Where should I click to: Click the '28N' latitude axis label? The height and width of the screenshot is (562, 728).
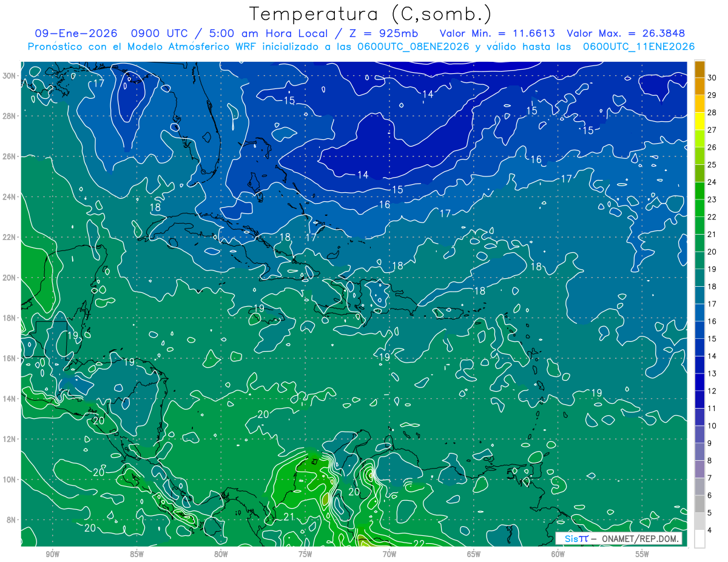coord(10,116)
